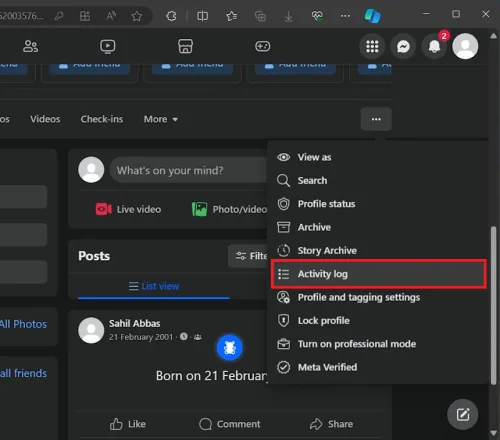Open notifications bell with 2 alerts

coord(434,46)
